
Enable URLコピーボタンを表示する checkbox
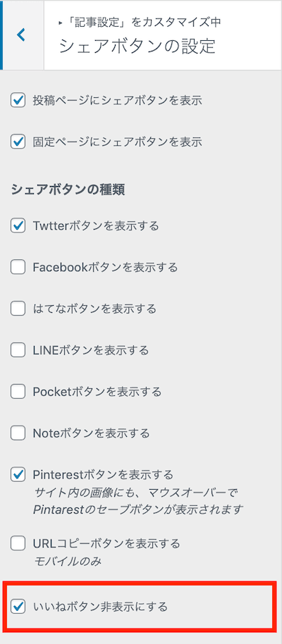pos(18,544)
